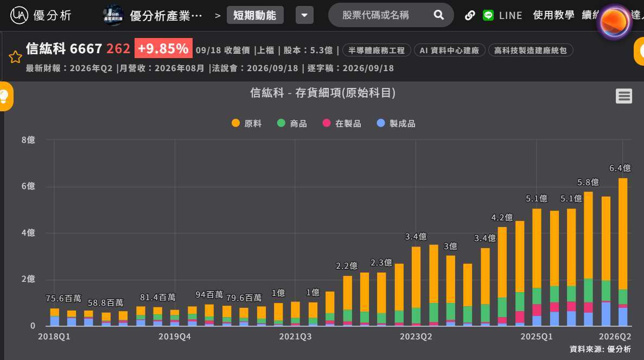Copy link using the chain icon
644x360 pixels.
pyautogui.click(x=470, y=15)
